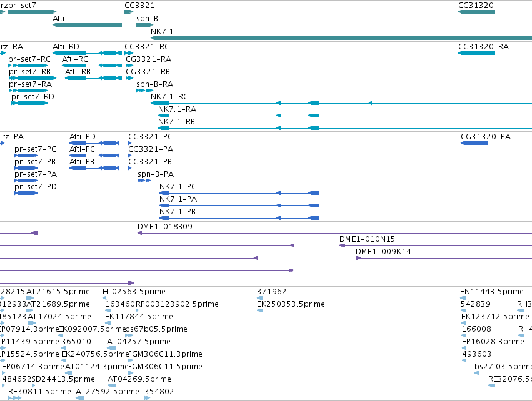Select the pr-set7-PC protein
The image size is (532, 401).
coord(26,156)
